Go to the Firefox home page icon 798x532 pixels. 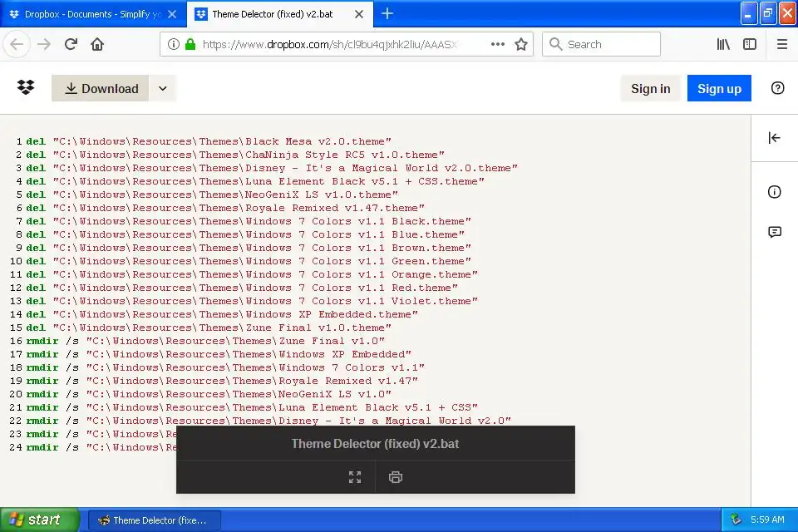click(x=97, y=44)
